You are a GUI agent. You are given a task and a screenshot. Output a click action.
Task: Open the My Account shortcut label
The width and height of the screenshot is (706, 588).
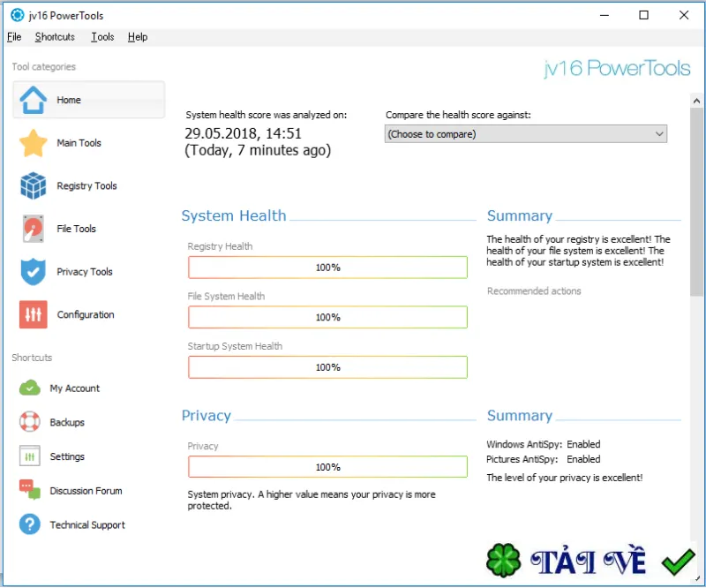pyautogui.click(x=75, y=388)
